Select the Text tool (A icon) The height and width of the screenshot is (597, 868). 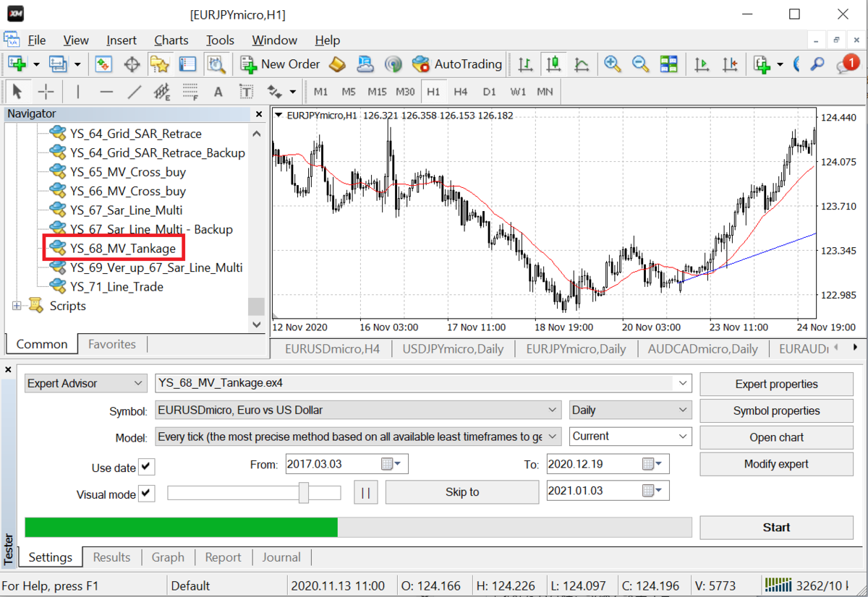218,92
